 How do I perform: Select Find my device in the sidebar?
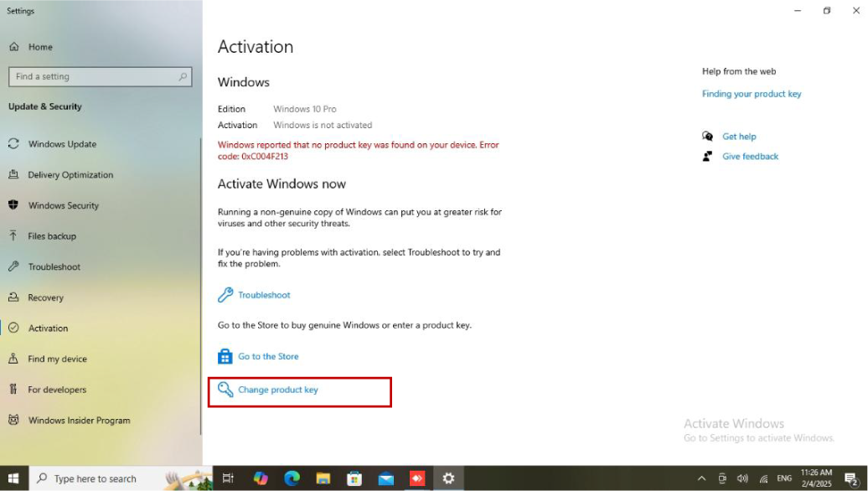(57, 359)
